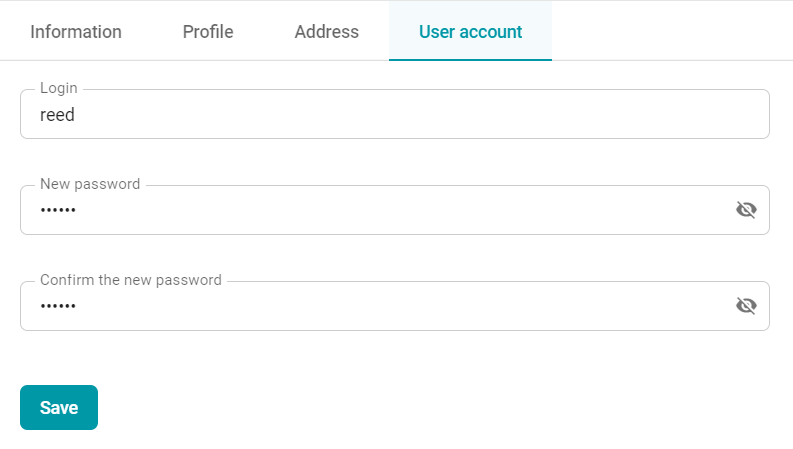Click the Confirm the new password label
This screenshot has width=793, height=449.
(x=131, y=280)
